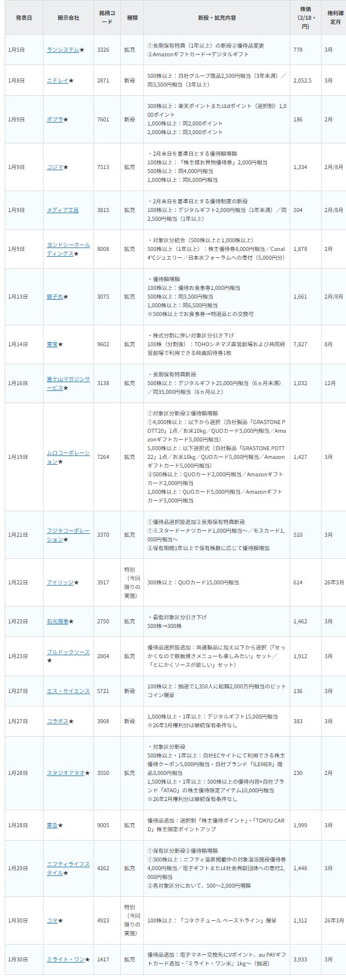Click the ニフティライフスタイル link
The height and width of the screenshot is (980, 346).
coord(69,868)
